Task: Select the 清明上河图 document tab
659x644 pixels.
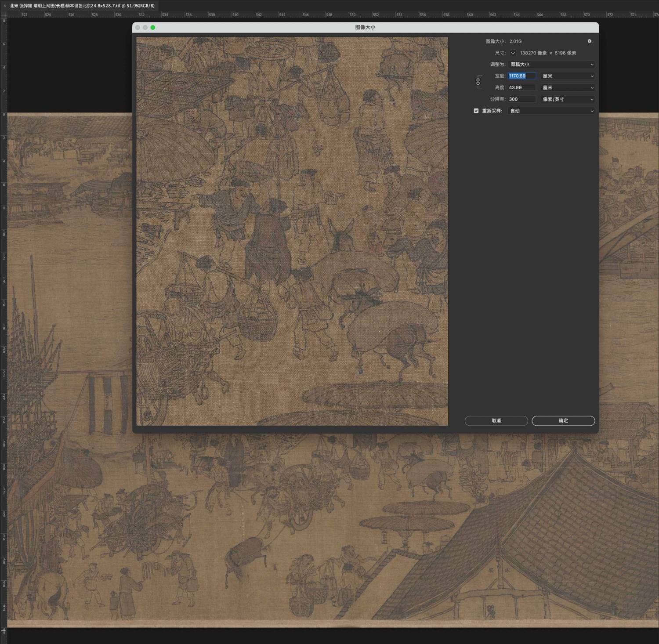Action: click(82, 6)
